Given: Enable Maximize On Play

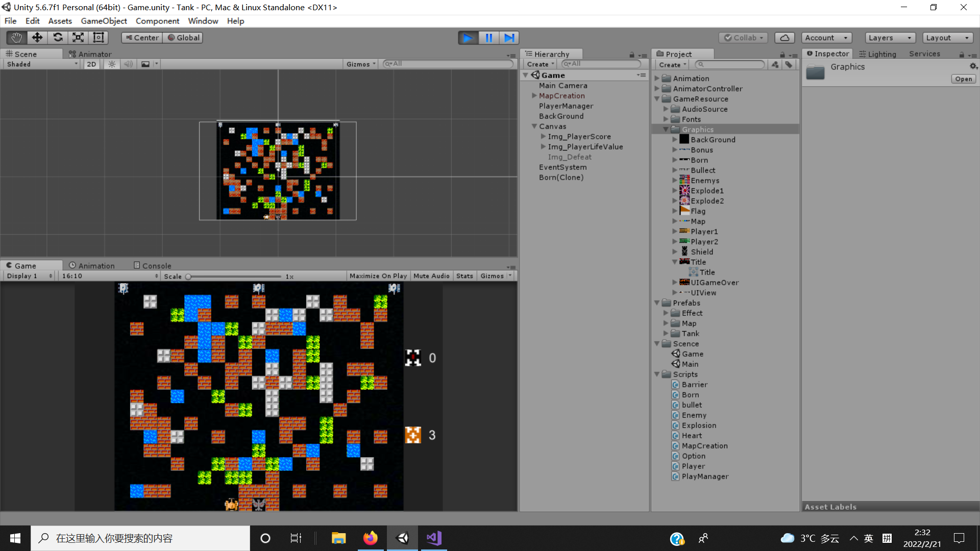Looking at the screenshot, I should (378, 276).
